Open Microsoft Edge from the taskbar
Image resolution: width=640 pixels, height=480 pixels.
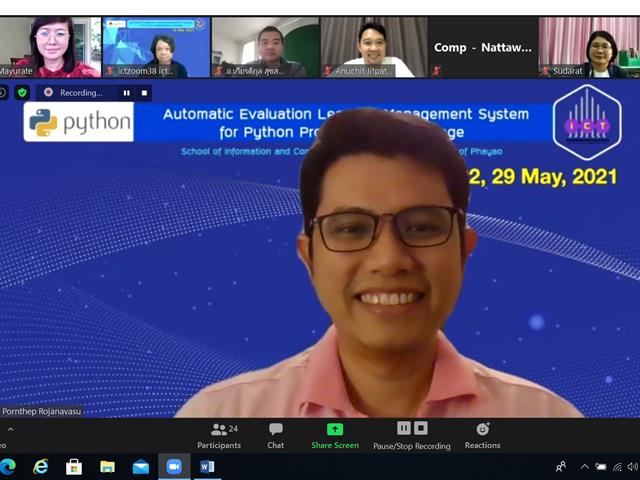pos(8,467)
